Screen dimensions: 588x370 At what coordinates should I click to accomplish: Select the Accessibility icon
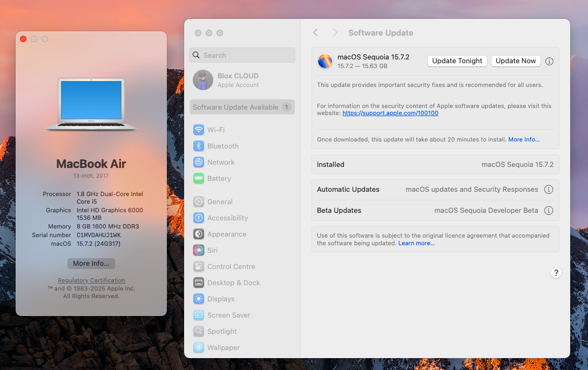click(198, 218)
